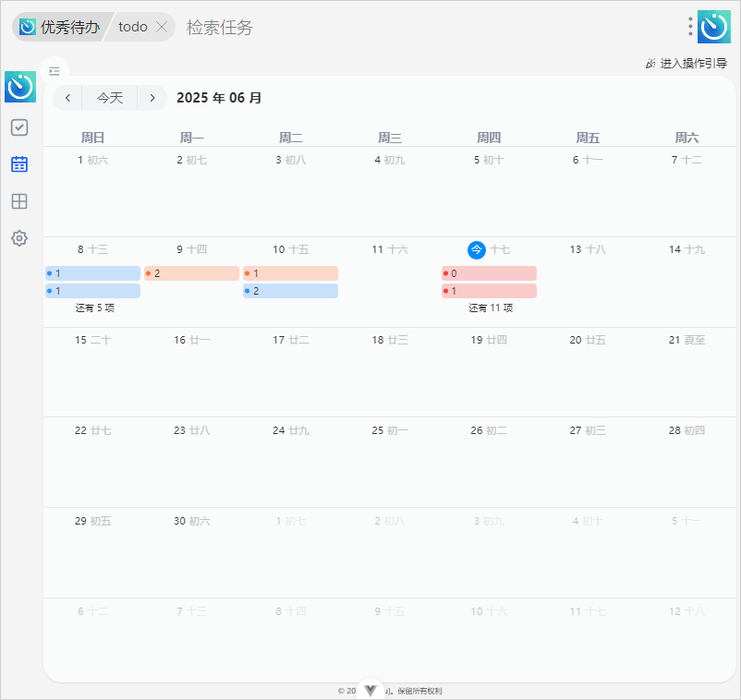
Task: Open the task list checkbox sidebar icon
Action: (x=19, y=127)
